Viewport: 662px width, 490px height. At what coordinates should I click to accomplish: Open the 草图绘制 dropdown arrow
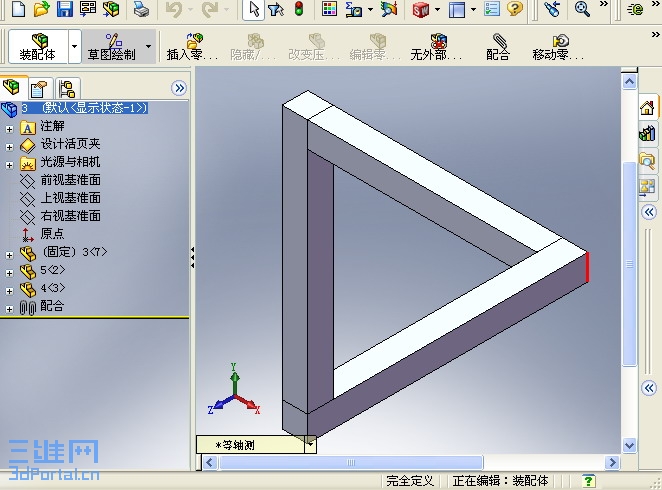click(149, 46)
